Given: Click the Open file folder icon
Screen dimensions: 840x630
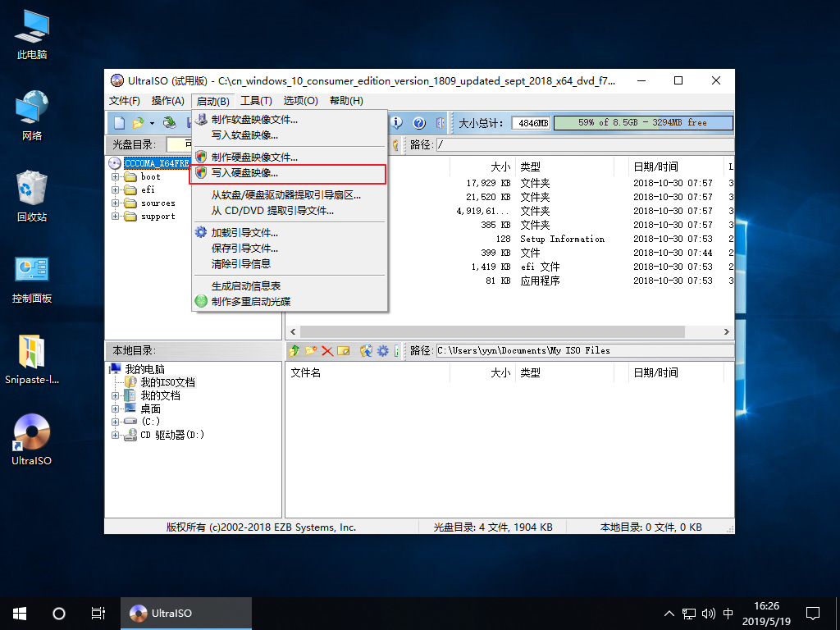Looking at the screenshot, I should click(138, 123).
